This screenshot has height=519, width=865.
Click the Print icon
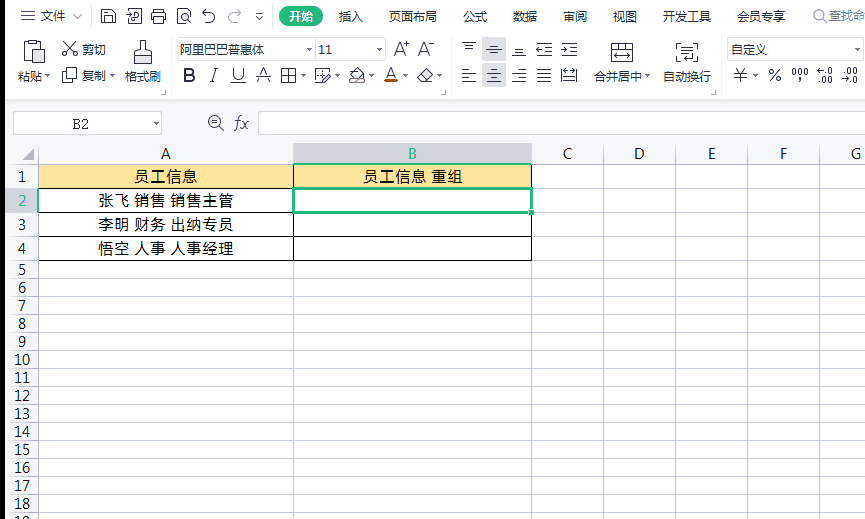158,16
